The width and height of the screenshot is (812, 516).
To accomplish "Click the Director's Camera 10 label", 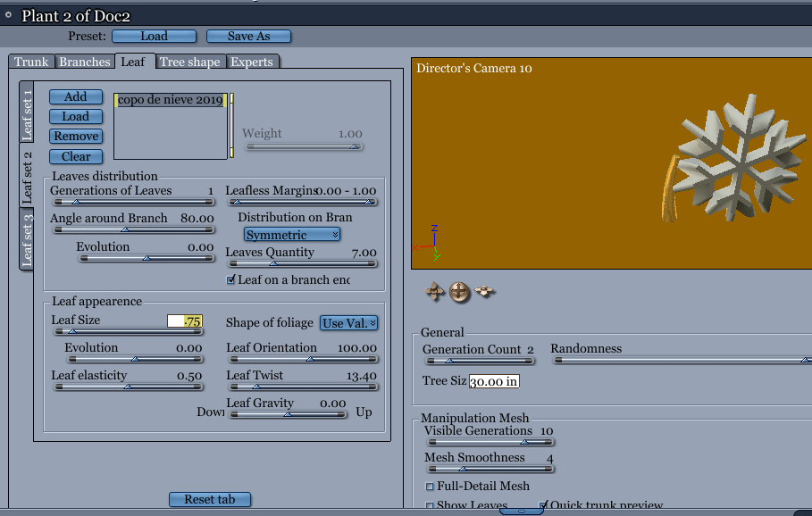I will tap(473, 69).
